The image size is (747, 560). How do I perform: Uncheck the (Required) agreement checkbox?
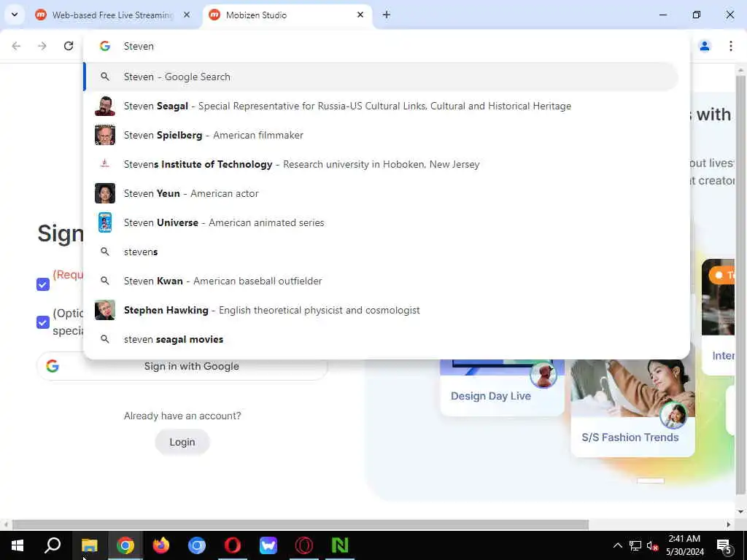43,284
